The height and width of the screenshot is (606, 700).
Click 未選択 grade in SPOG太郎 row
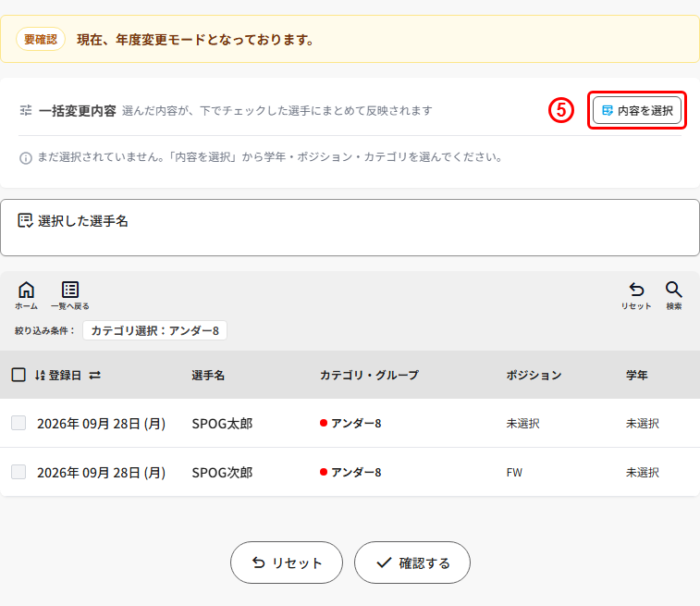[x=643, y=424]
